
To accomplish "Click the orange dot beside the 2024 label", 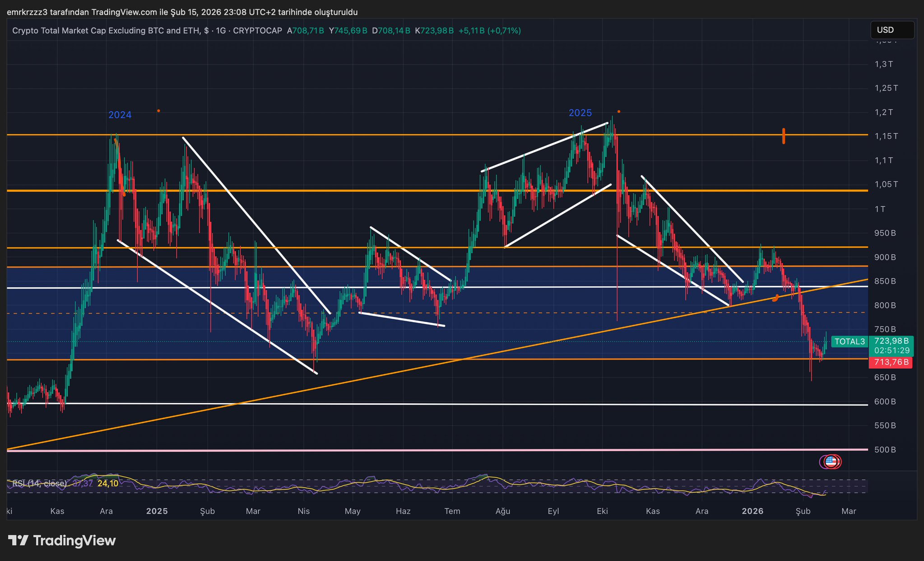I will click(158, 111).
